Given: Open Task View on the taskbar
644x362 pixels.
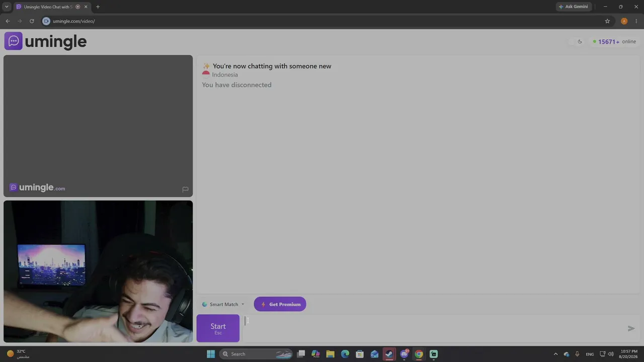Looking at the screenshot, I should 301,354.
